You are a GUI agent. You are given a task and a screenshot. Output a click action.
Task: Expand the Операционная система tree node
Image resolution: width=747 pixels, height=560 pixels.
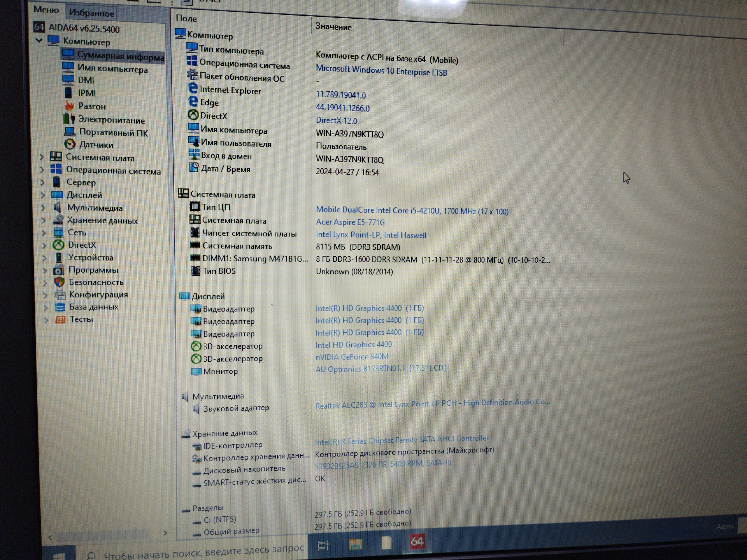(x=42, y=170)
